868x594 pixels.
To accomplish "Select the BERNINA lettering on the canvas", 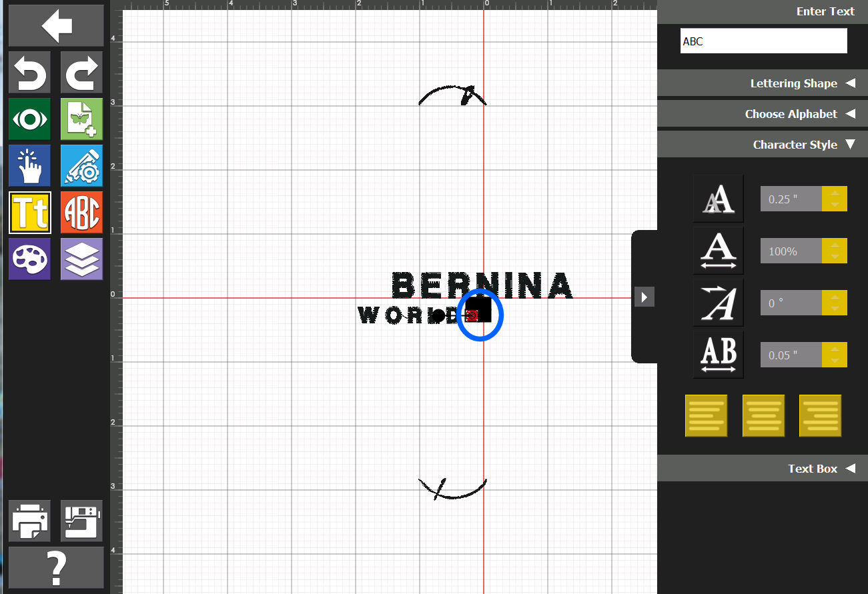I will pos(482,285).
